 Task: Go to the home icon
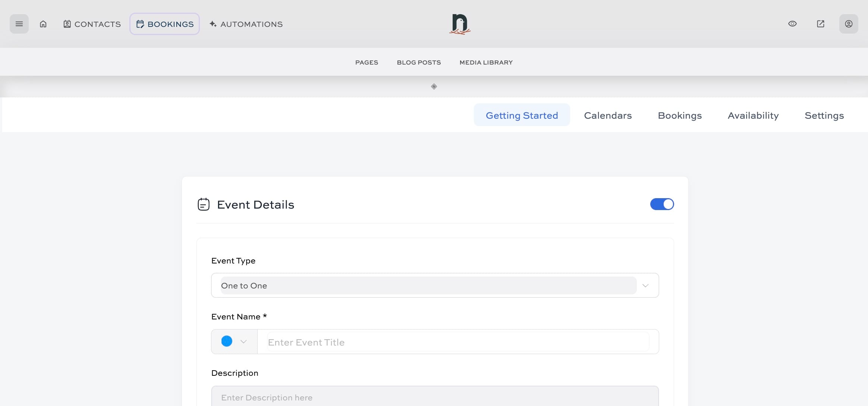43,24
